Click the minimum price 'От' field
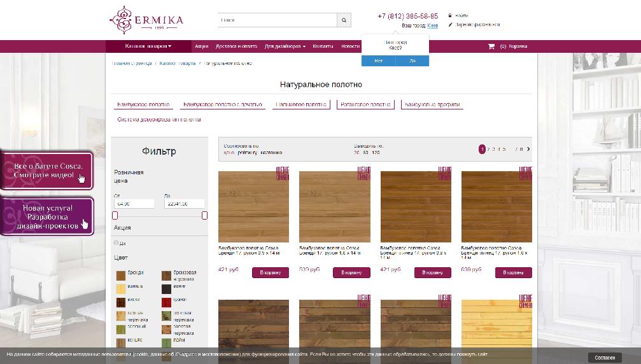This screenshot has height=364, width=641. click(134, 204)
